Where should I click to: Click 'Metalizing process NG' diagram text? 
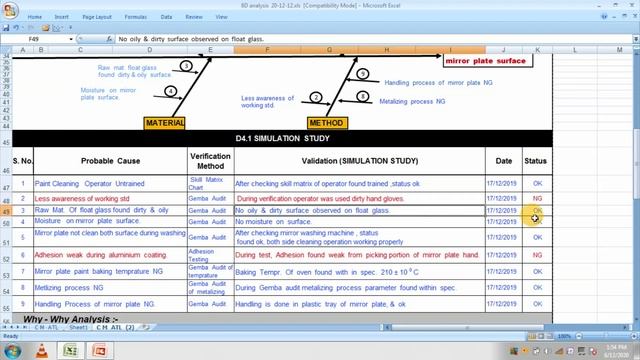[x=412, y=101]
